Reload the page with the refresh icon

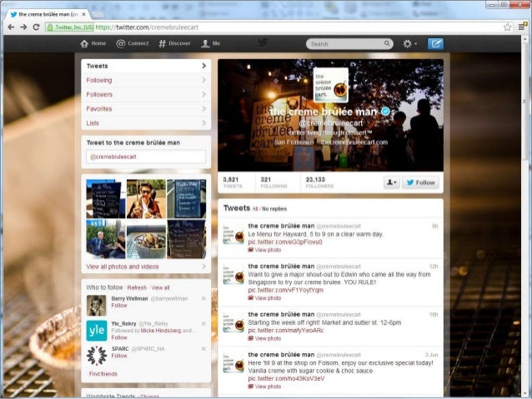pos(37,27)
